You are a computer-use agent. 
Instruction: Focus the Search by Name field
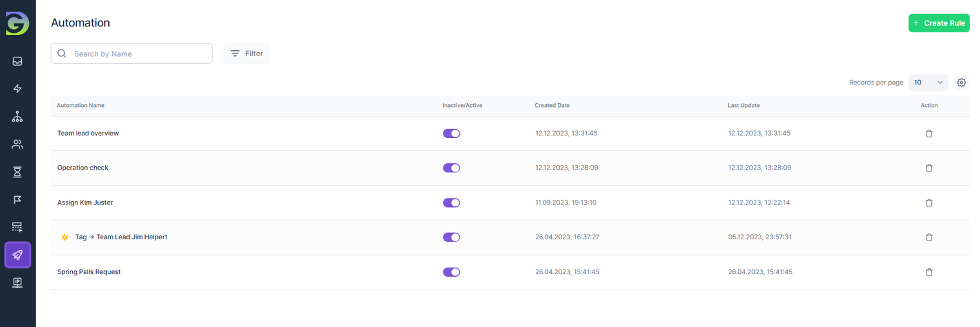[x=139, y=54]
